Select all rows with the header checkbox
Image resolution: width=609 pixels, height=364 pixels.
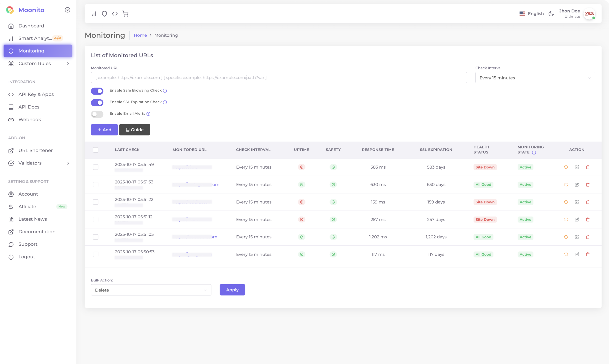[x=96, y=150]
